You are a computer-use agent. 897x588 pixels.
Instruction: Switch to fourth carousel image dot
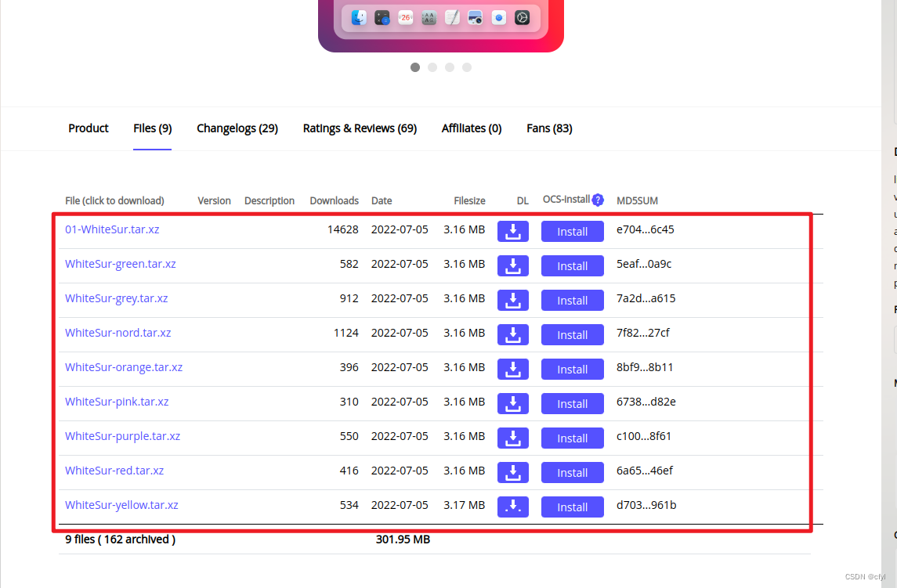pos(467,67)
